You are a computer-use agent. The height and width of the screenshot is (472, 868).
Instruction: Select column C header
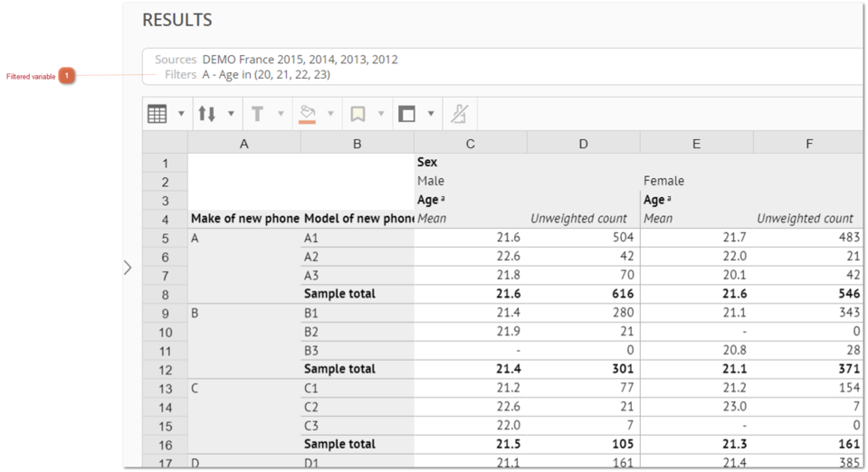tap(470, 144)
